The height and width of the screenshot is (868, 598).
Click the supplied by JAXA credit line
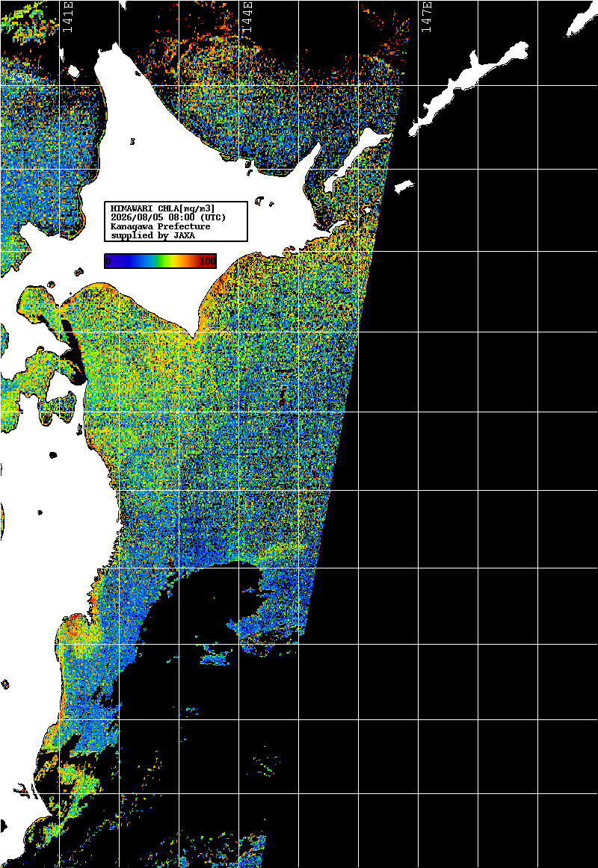click(x=152, y=236)
